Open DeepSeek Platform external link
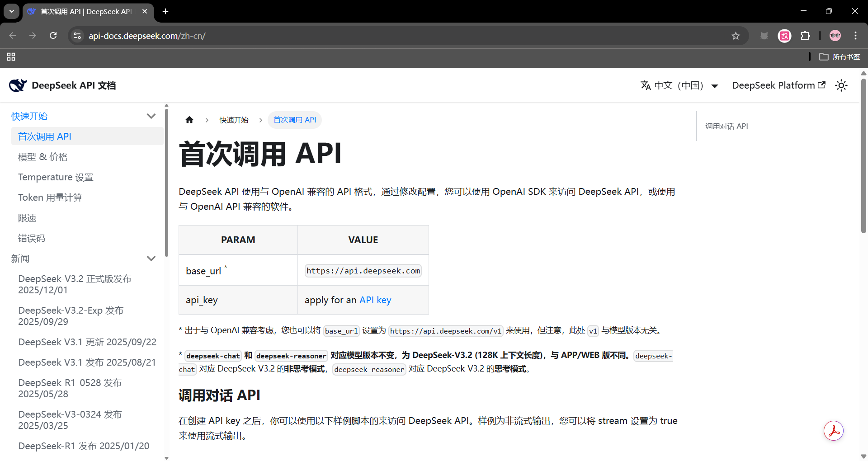This screenshot has width=868, height=461. 778,85
